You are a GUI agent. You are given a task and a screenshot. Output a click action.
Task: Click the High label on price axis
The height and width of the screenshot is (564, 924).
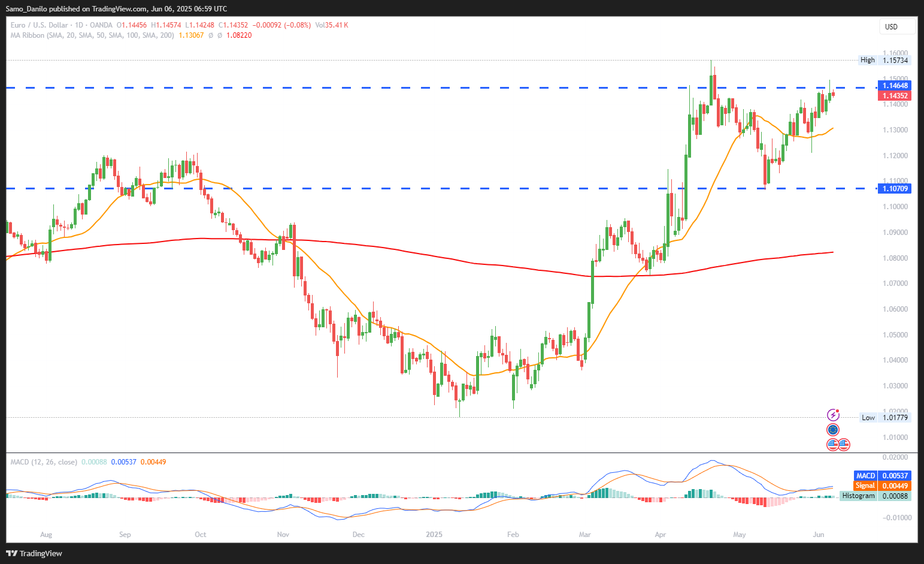click(868, 60)
